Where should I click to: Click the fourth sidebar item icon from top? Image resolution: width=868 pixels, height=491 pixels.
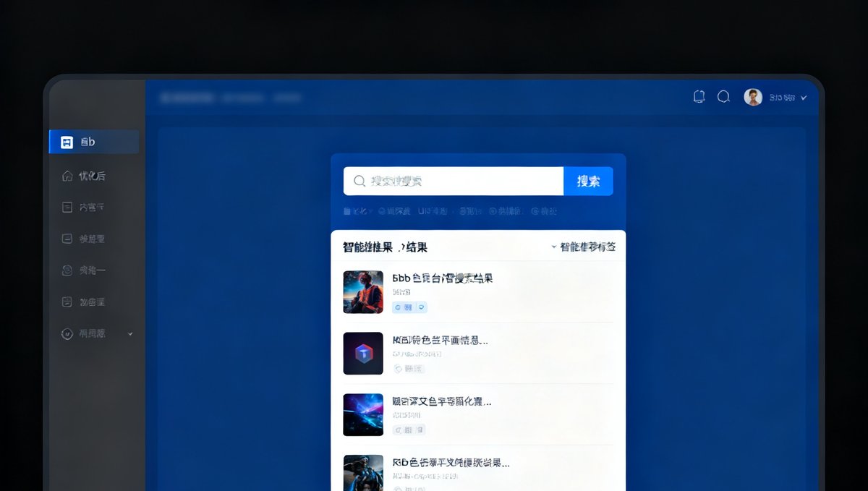click(x=67, y=239)
